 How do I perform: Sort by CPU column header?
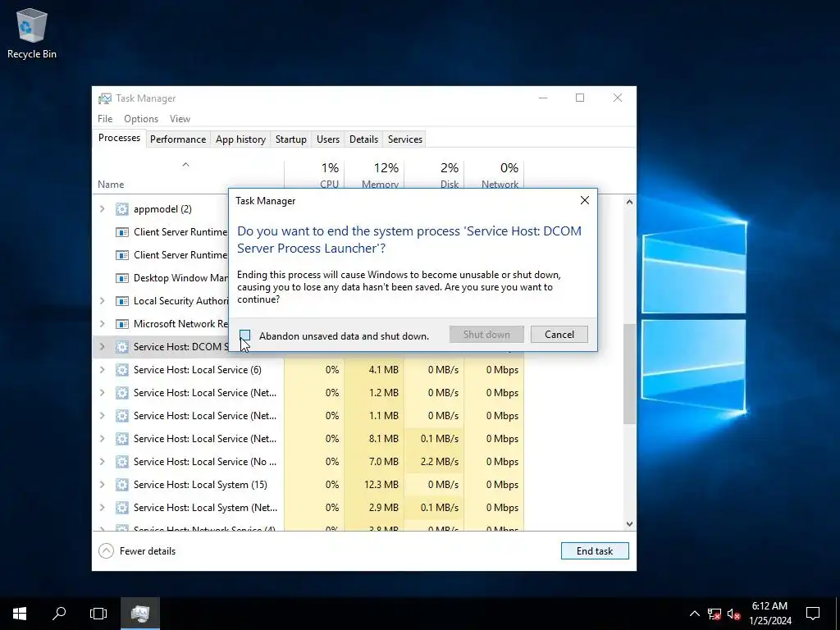314,176
